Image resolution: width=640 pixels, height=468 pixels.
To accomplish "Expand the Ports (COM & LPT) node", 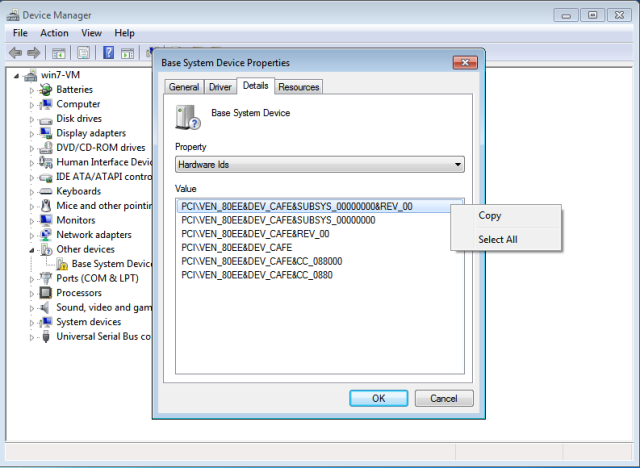I will [31, 279].
